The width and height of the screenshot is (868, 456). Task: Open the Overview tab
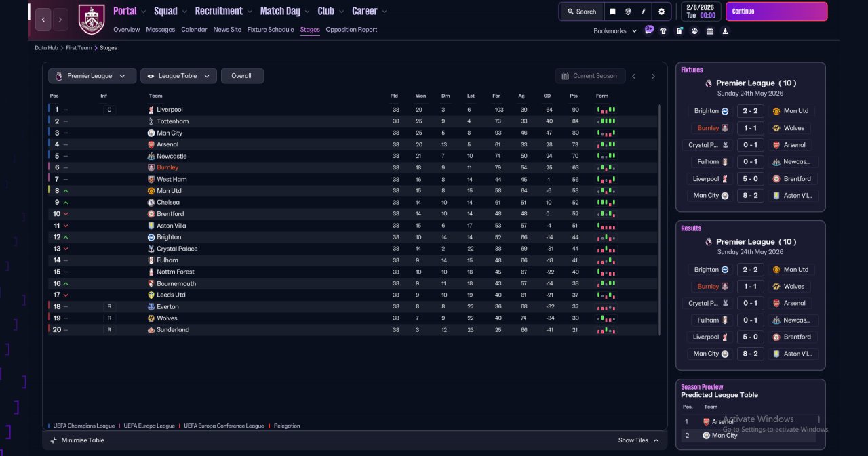126,30
